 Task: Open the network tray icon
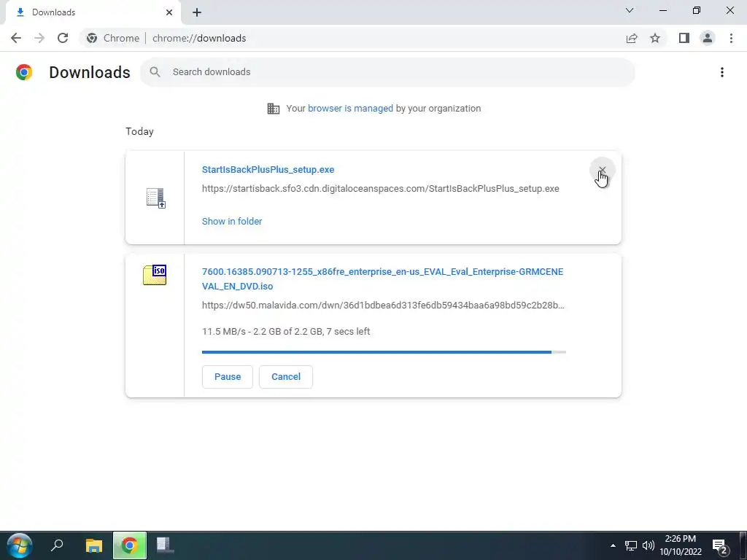point(631,545)
